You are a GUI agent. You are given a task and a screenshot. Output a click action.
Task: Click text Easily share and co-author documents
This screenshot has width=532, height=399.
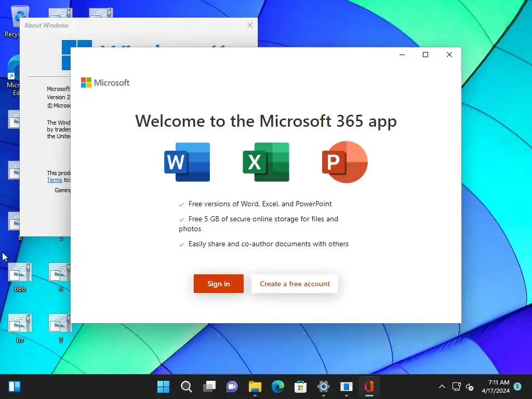[x=269, y=244]
